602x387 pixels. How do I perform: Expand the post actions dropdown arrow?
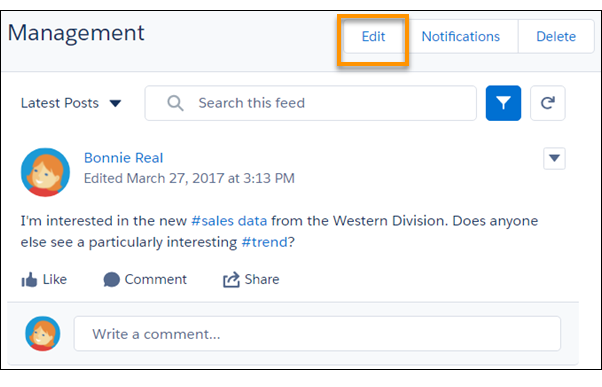[x=554, y=158]
